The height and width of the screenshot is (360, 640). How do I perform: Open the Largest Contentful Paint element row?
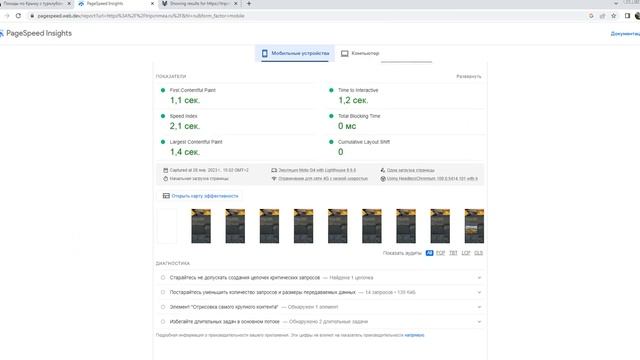pyautogui.click(x=320, y=307)
